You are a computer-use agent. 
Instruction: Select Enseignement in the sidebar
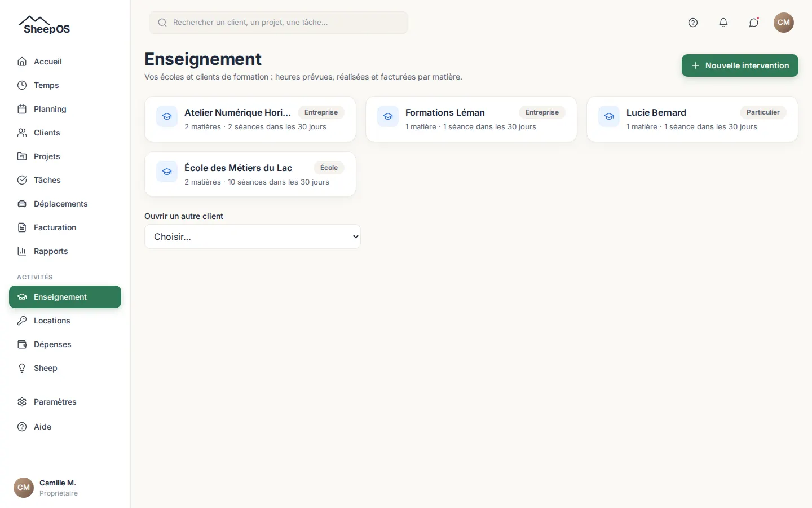65,297
